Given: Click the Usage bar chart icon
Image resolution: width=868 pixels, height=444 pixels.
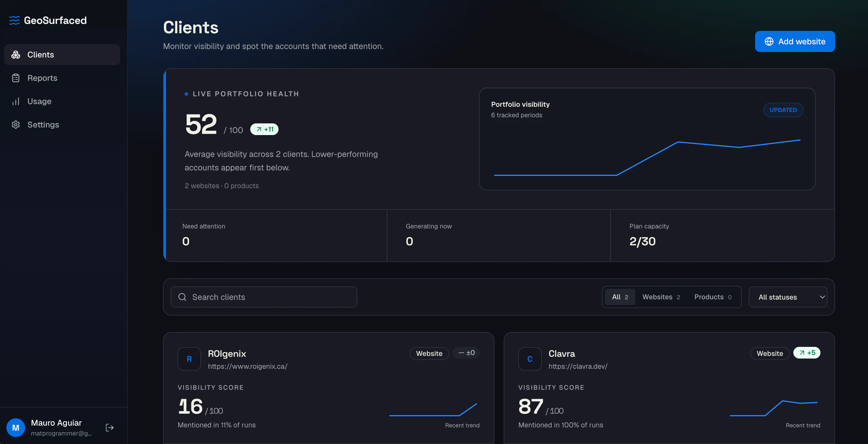Looking at the screenshot, I should click(x=16, y=101).
